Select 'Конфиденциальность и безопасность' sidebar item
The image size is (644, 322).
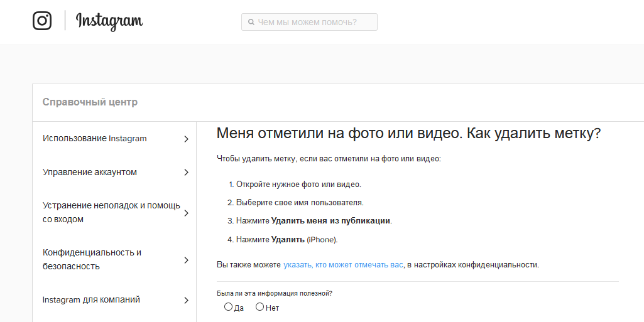pyautogui.click(x=92, y=259)
